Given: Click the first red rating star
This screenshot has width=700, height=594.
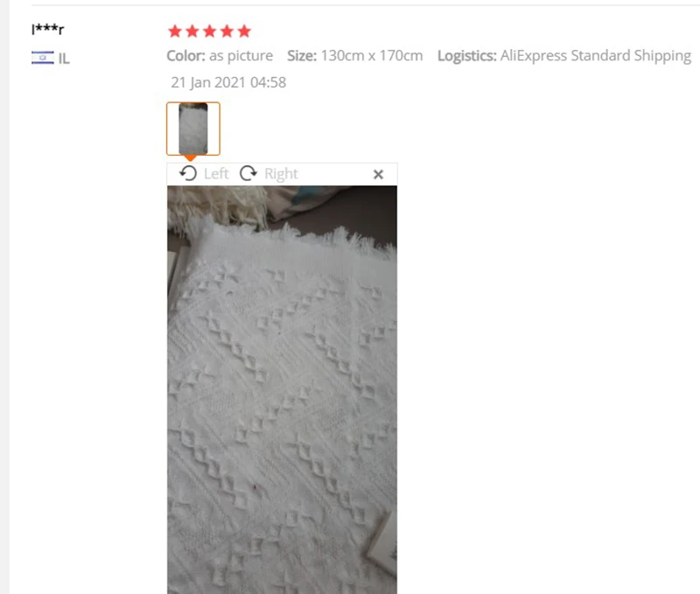Looking at the screenshot, I should click(x=175, y=31).
